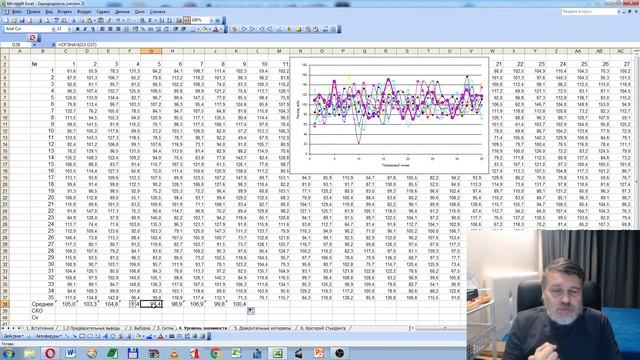Open Opera browser from the taskbar
This screenshot has width=640, height=360.
point(50,353)
